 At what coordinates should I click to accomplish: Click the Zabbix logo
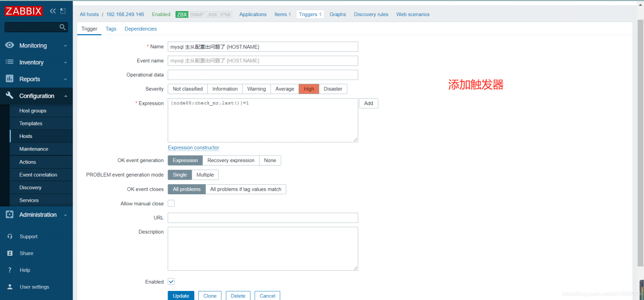(24, 11)
